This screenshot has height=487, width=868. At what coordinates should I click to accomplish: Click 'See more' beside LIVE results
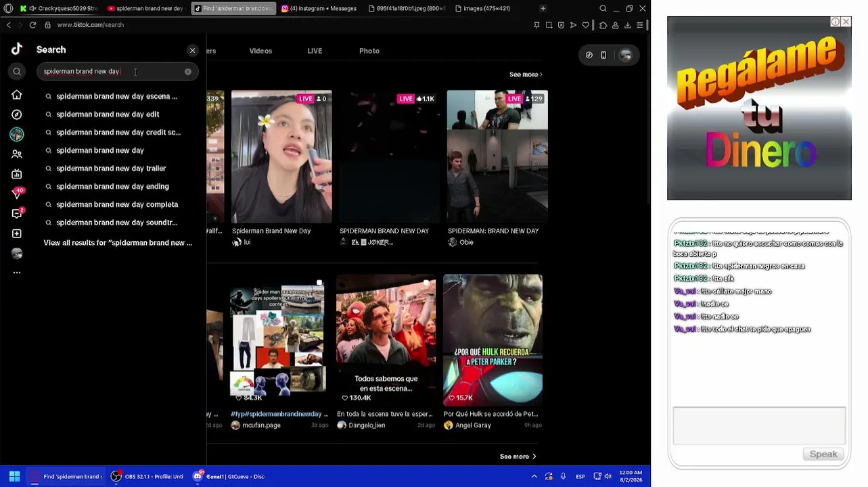526,74
